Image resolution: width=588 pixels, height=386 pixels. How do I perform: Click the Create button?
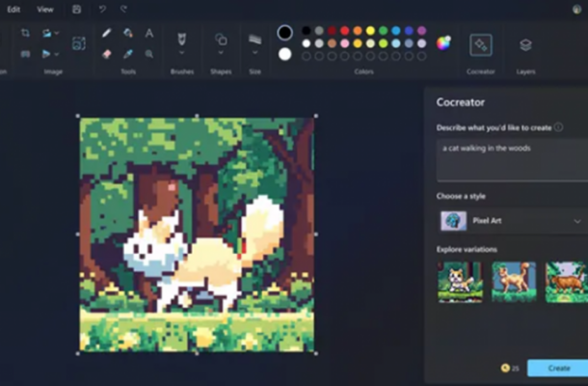tap(558, 368)
